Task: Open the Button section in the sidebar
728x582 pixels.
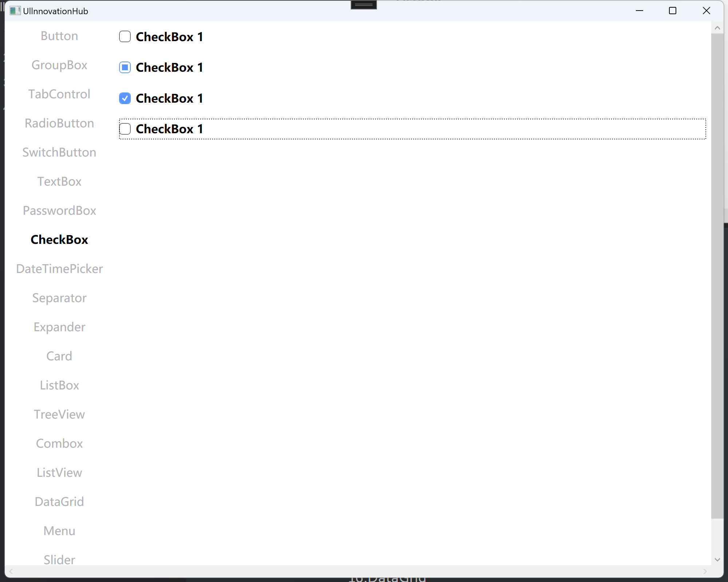Action: click(59, 36)
